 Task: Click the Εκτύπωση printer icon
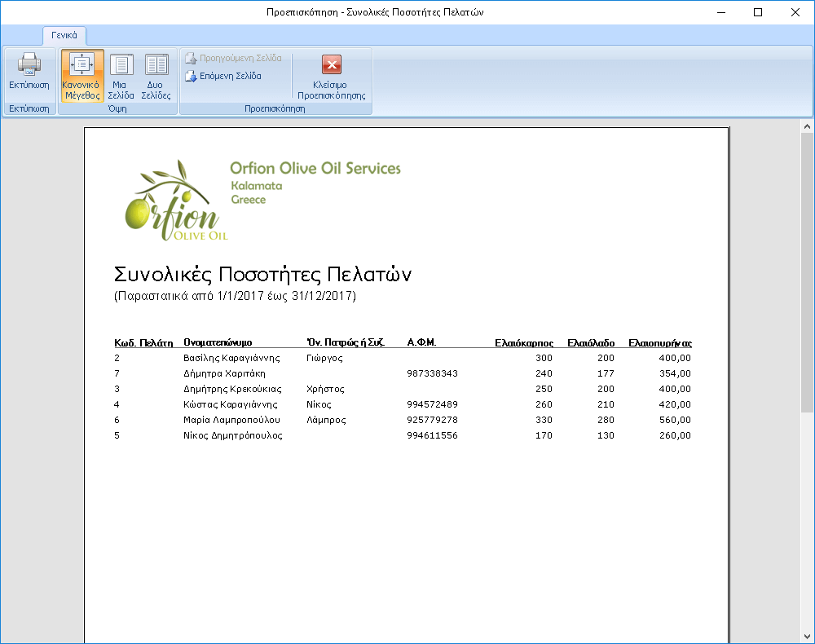pyautogui.click(x=29, y=67)
